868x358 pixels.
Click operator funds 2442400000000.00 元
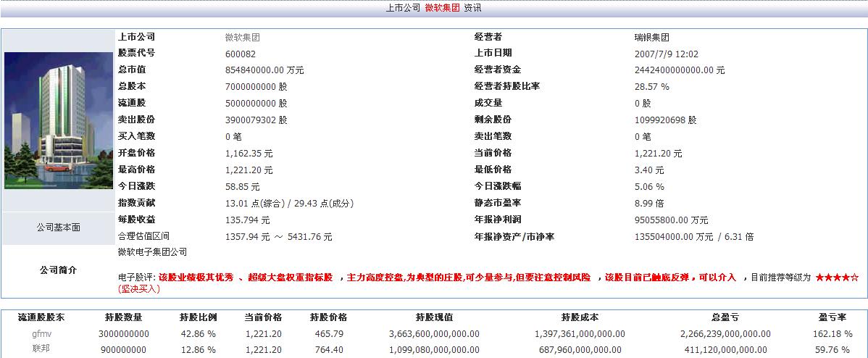click(x=680, y=70)
